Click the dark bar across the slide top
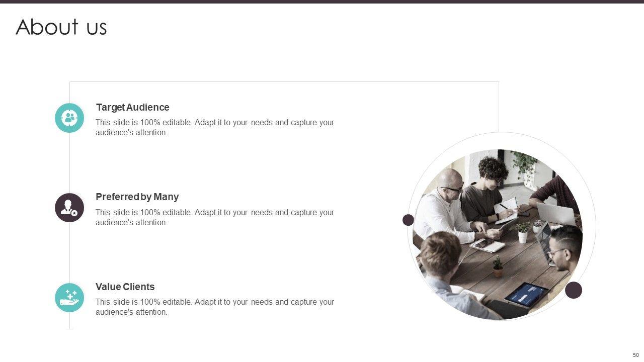Screen dimensions: 644x362 click(x=322, y=2)
